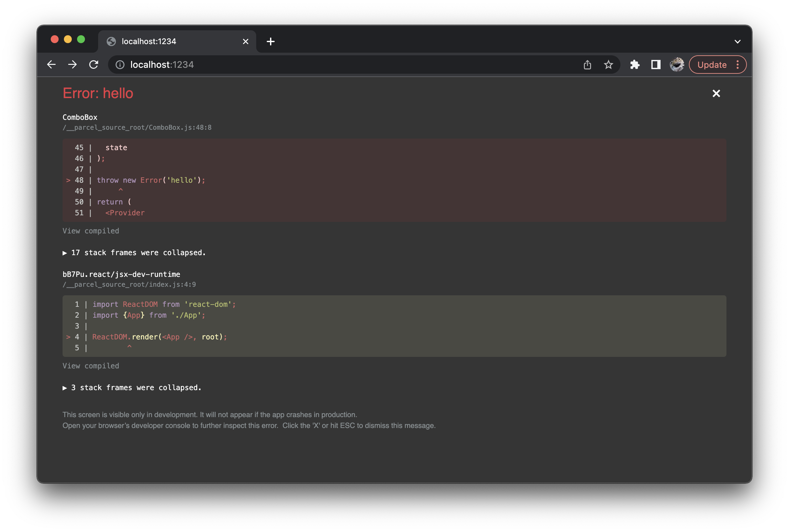View compiled source for ComboBox.js error

coord(90,231)
